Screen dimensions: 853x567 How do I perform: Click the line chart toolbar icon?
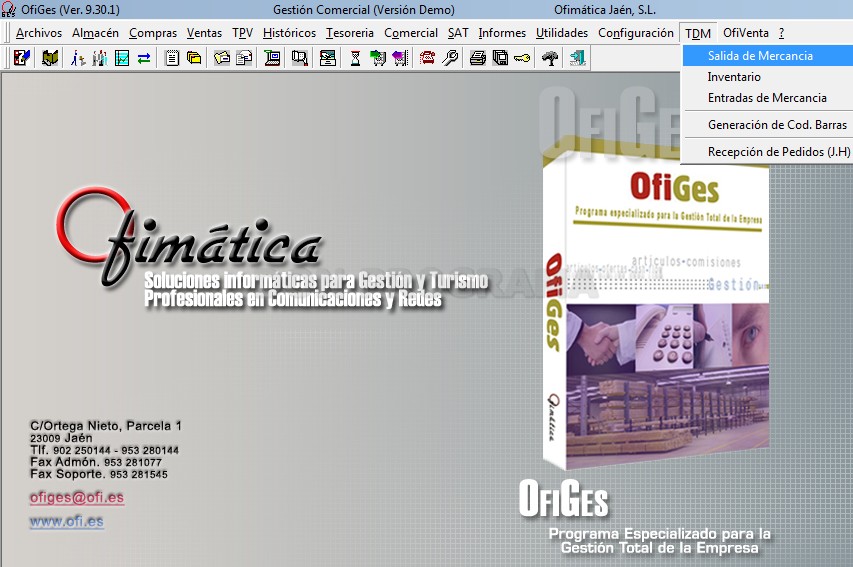[x=122, y=58]
